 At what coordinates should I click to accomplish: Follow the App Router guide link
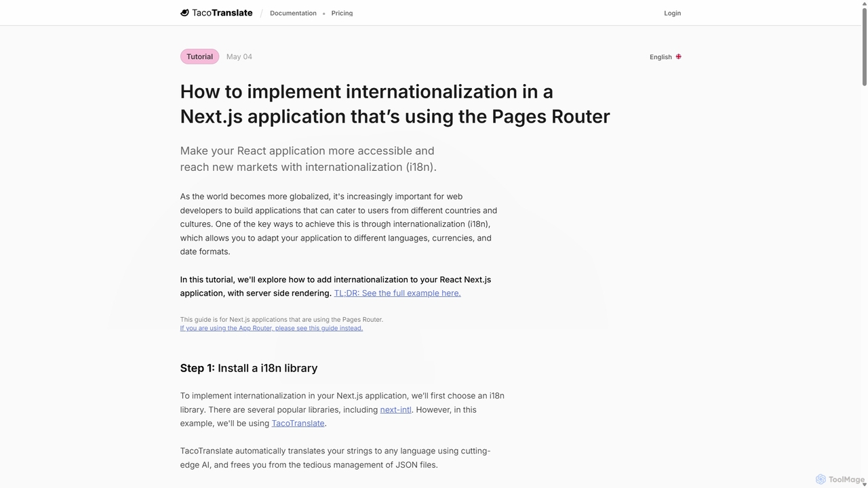(x=271, y=328)
